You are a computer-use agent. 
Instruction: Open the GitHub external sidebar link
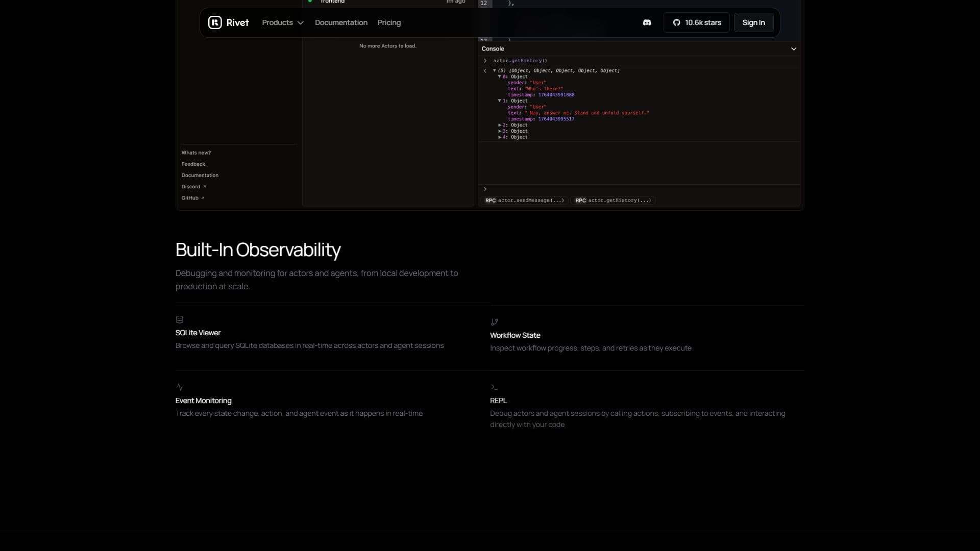click(192, 198)
